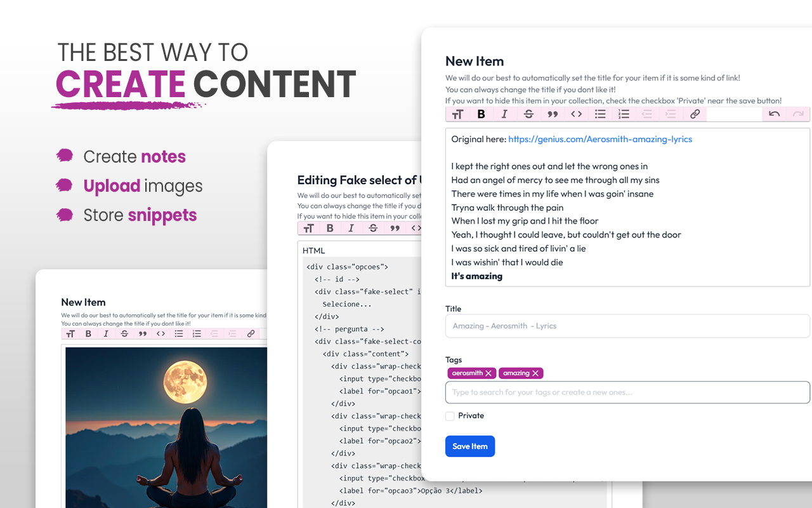Insert code block in lyrics New Item toolbar
Image resolution: width=812 pixels, height=508 pixels.
[576, 114]
